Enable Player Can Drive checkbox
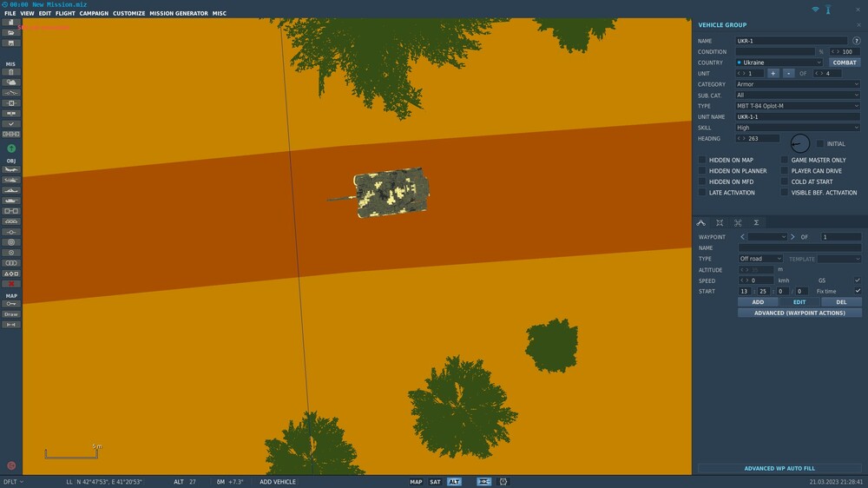868x488 pixels. coord(784,171)
